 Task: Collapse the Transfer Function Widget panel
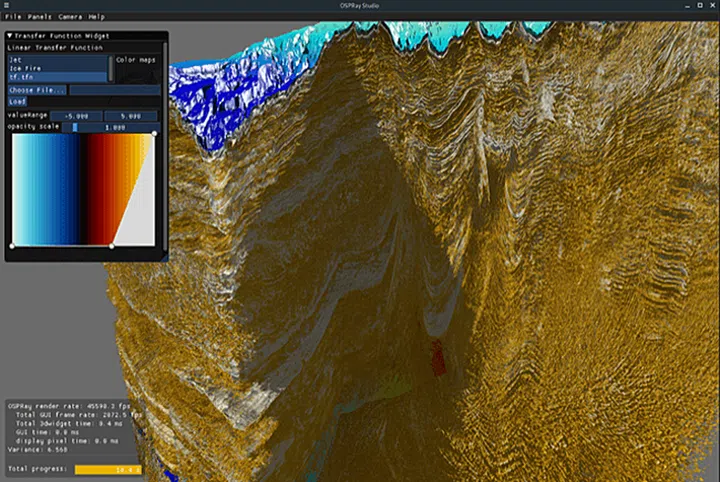pyautogui.click(x=10, y=36)
